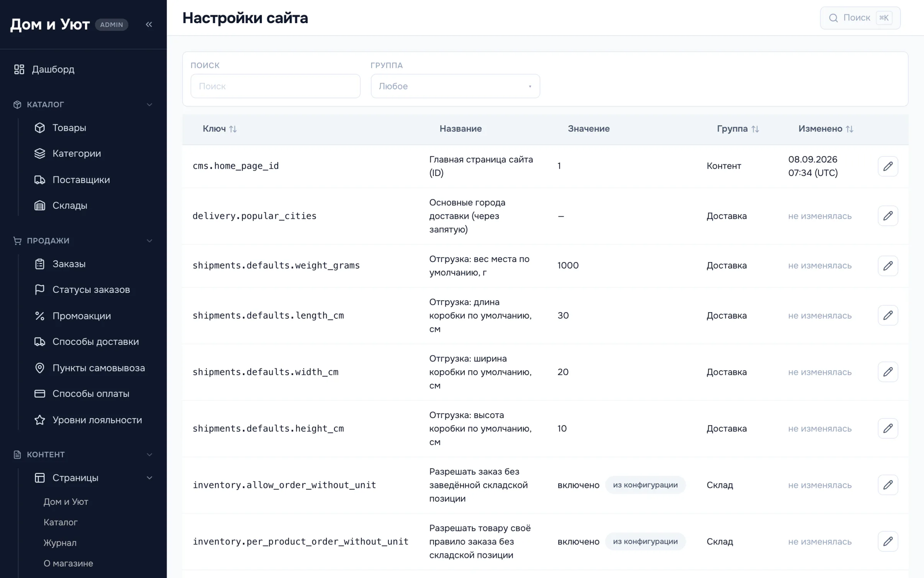Viewport: 924px width, 578px height.
Task: Click the Поставщики truck icon
Action: 40,180
